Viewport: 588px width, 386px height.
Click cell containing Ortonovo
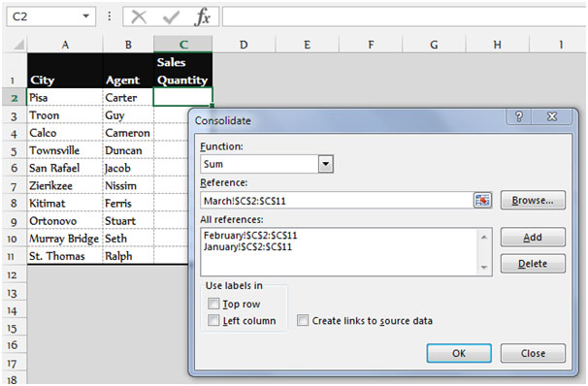(x=65, y=221)
